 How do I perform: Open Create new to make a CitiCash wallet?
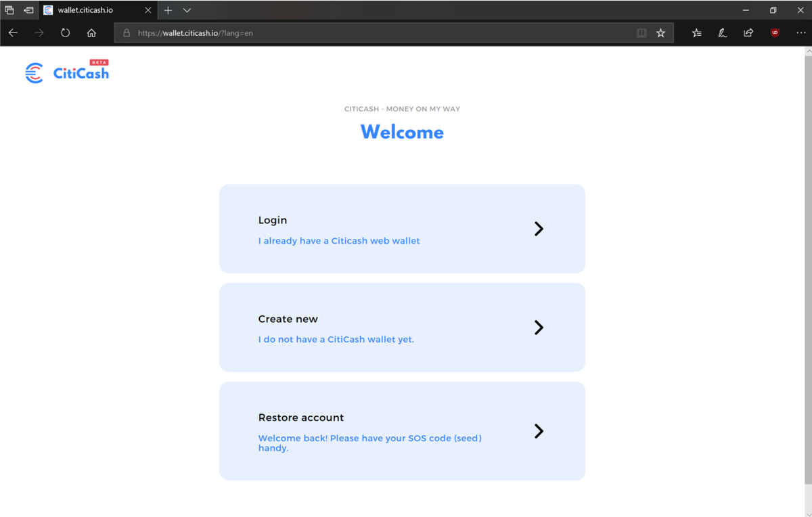tap(402, 328)
